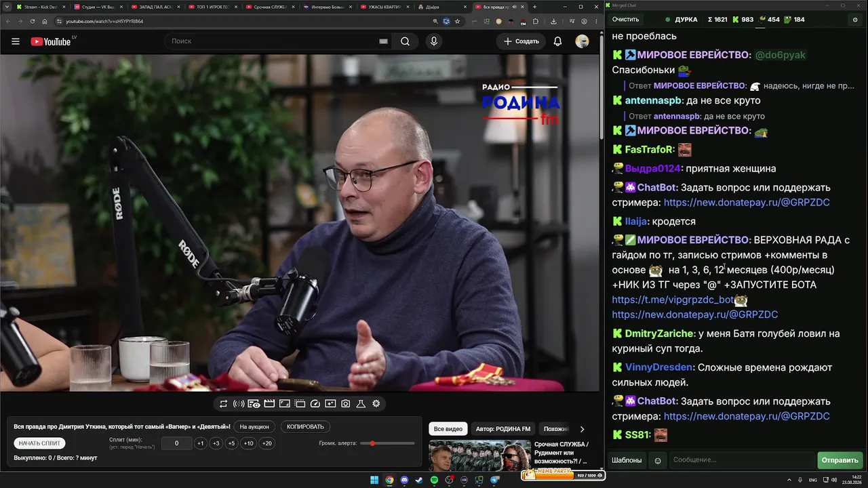Open the first ChatBot donatepay.ru link
Viewport: 868px width, 488px height.
(747, 203)
